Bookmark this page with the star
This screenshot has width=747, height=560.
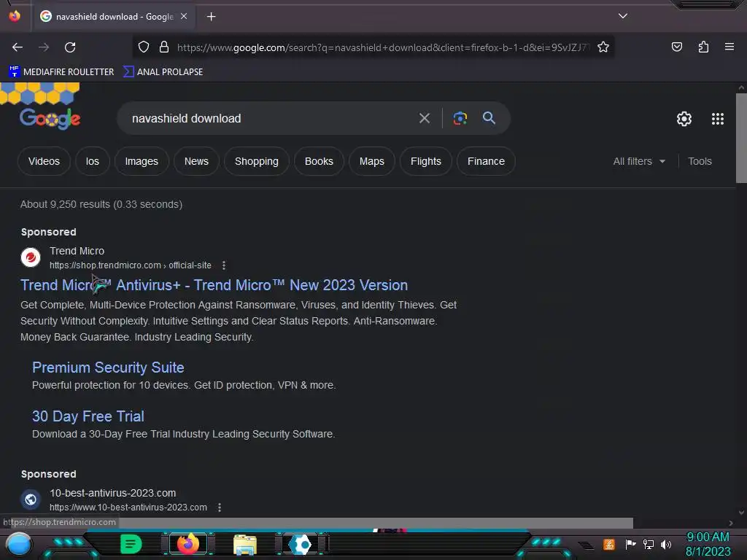tap(603, 47)
